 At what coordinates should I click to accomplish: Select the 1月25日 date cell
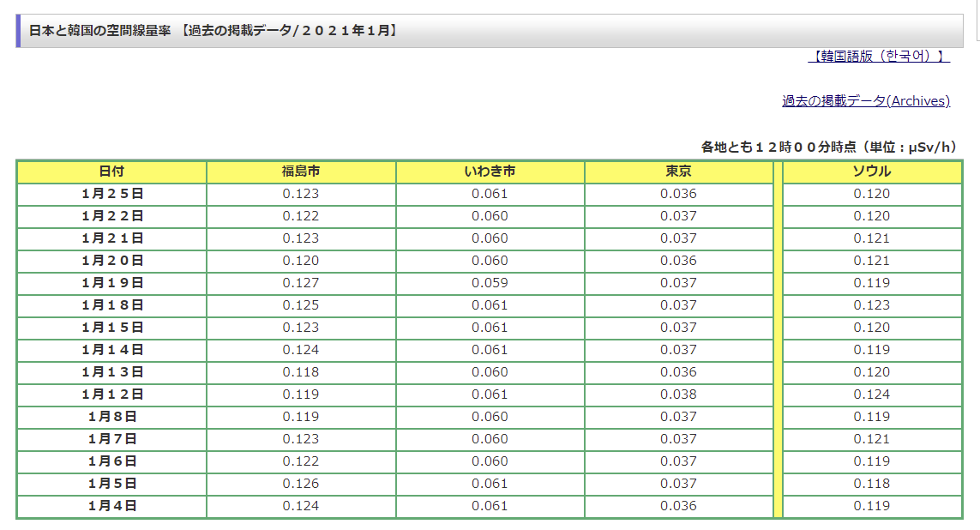[x=111, y=194]
